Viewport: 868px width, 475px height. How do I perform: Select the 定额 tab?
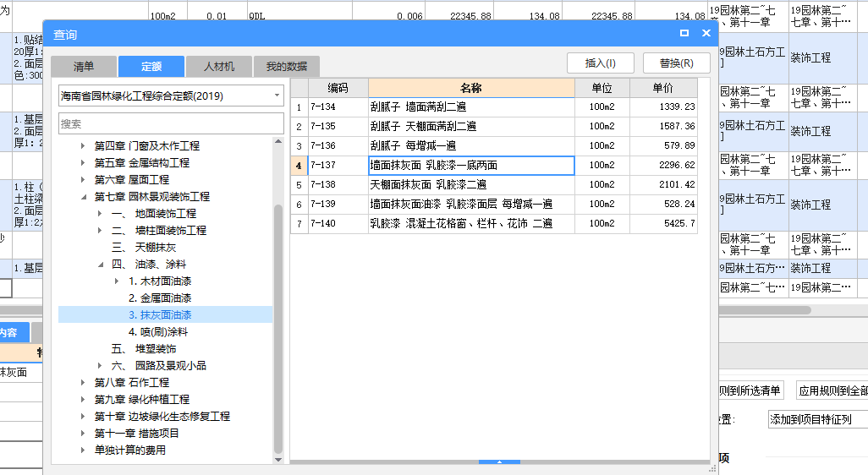click(x=151, y=67)
